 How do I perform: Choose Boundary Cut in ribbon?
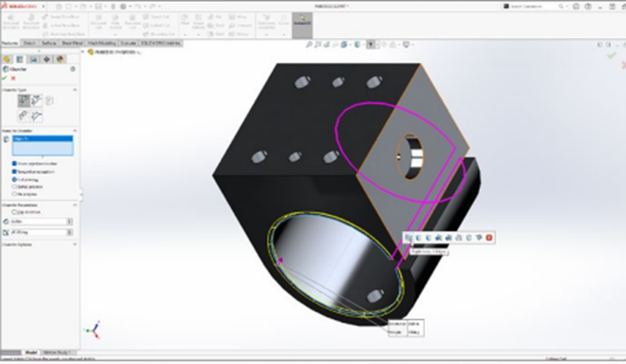pos(158,34)
